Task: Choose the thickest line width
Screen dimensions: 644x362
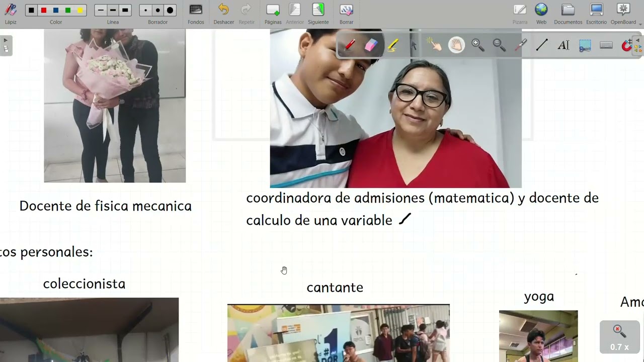Action: click(125, 10)
